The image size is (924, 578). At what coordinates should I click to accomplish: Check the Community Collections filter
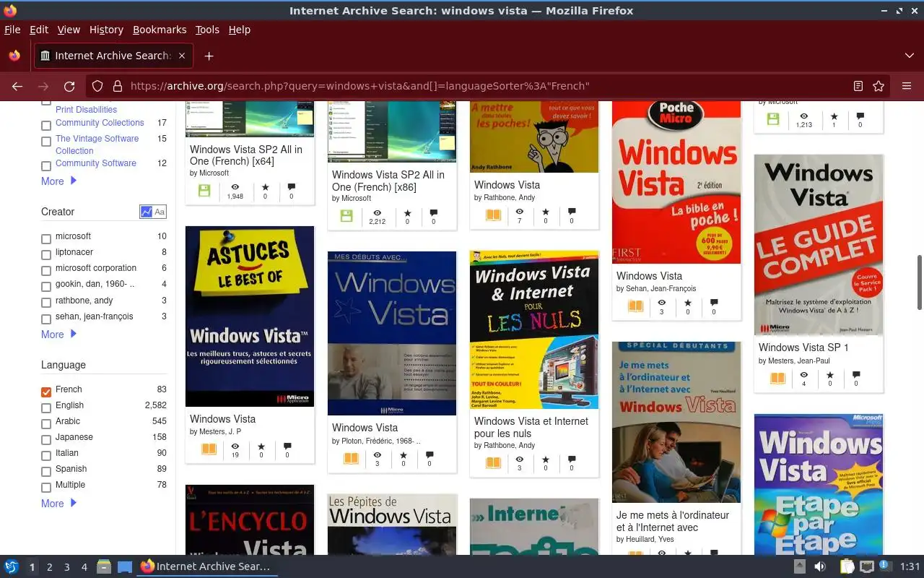pos(46,125)
